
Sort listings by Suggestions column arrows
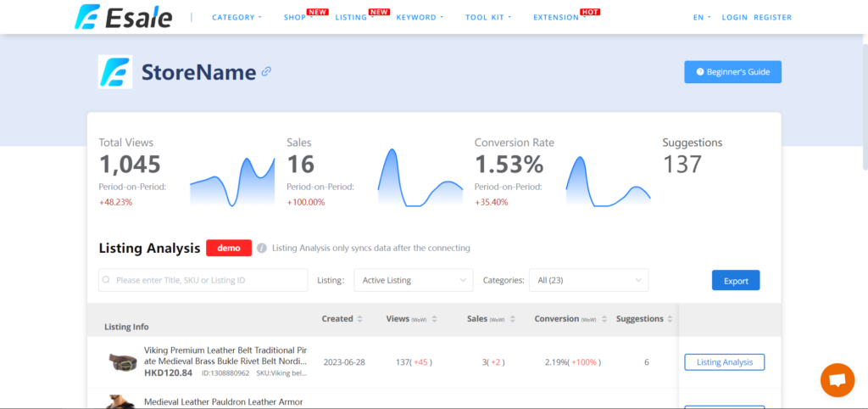(x=670, y=319)
